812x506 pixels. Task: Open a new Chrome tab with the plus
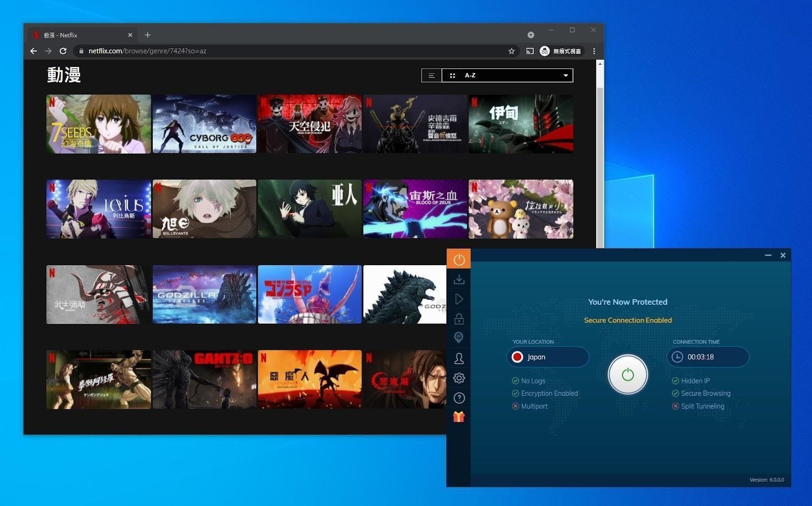pyautogui.click(x=147, y=35)
